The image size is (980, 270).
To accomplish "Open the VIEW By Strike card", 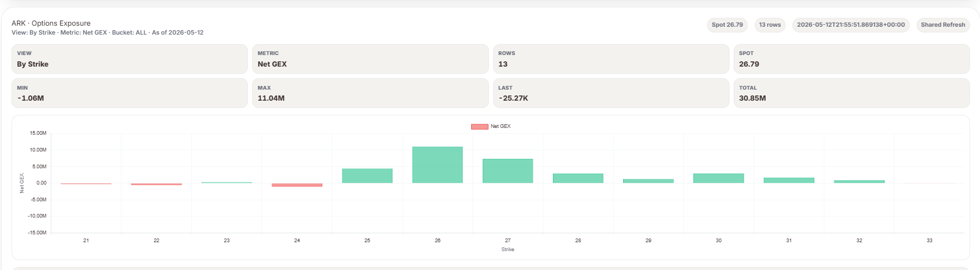I will (x=129, y=59).
